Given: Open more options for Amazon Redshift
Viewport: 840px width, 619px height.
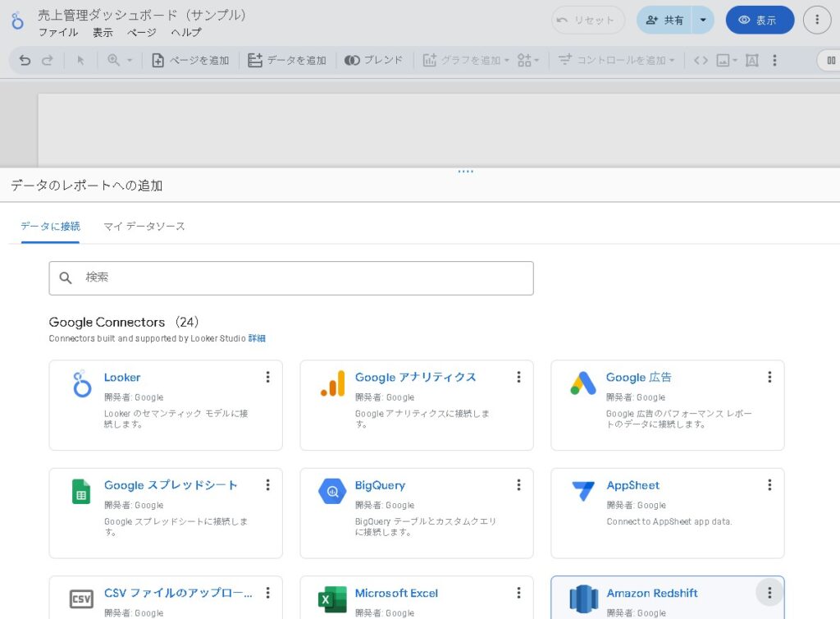Looking at the screenshot, I should click(769, 593).
